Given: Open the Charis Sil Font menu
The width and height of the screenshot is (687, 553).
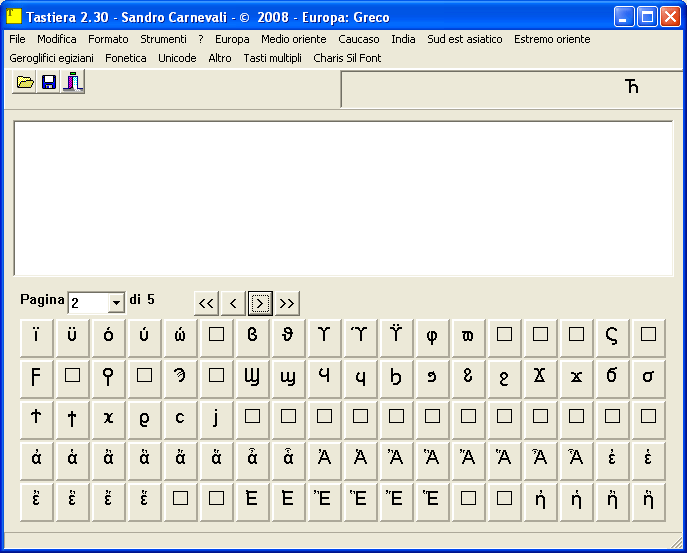Looking at the screenshot, I should coord(347,58).
